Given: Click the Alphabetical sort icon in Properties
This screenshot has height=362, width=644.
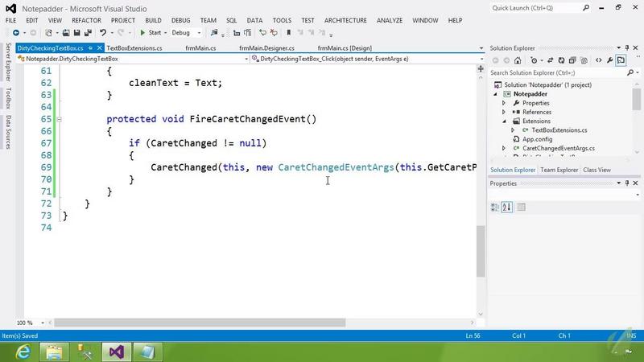Looking at the screenshot, I should pyautogui.click(x=507, y=208).
